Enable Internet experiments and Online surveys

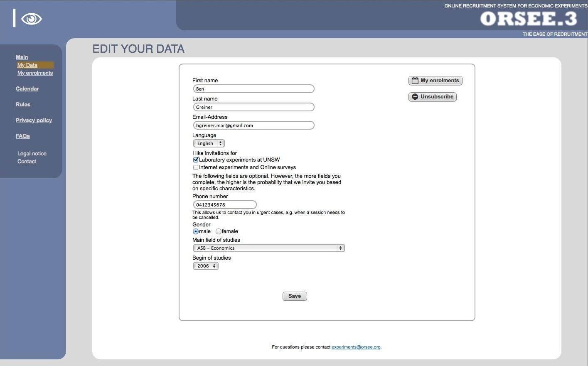tap(195, 167)
